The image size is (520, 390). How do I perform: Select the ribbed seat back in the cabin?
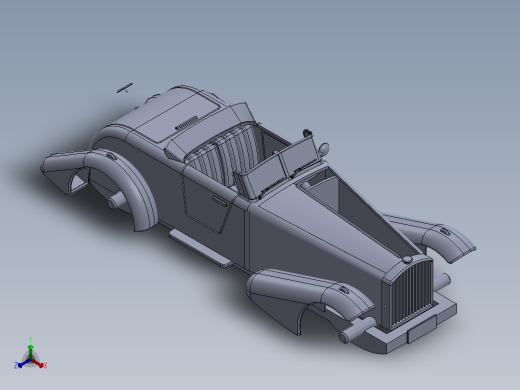223,154
